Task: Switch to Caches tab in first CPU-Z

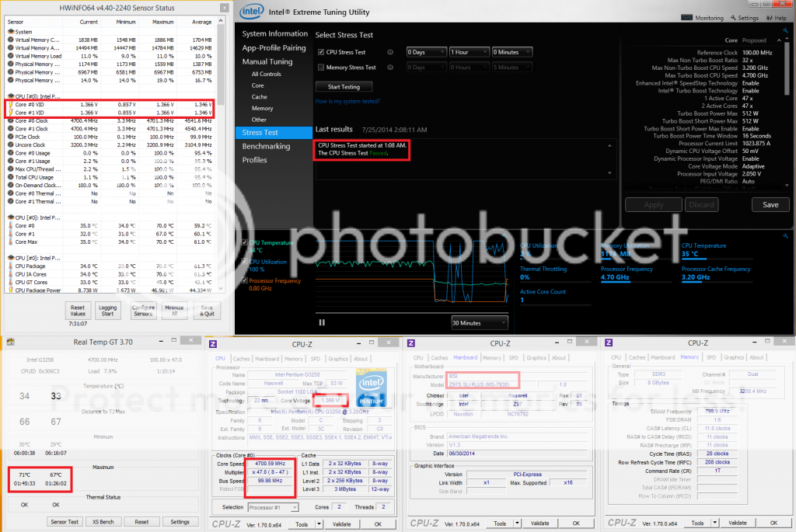Action: tap(243, 359)
